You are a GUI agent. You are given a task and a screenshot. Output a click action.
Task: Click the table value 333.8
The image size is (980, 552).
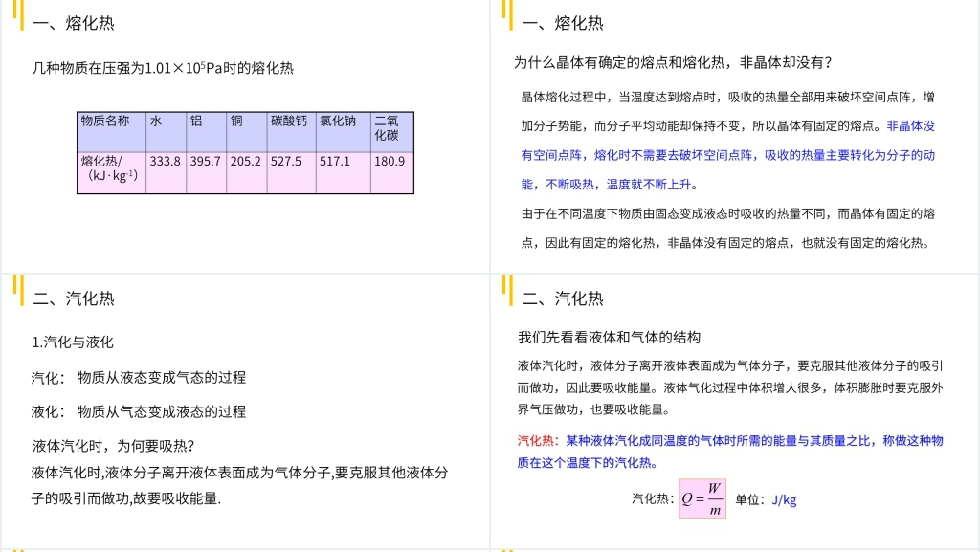tap(165, 161)
